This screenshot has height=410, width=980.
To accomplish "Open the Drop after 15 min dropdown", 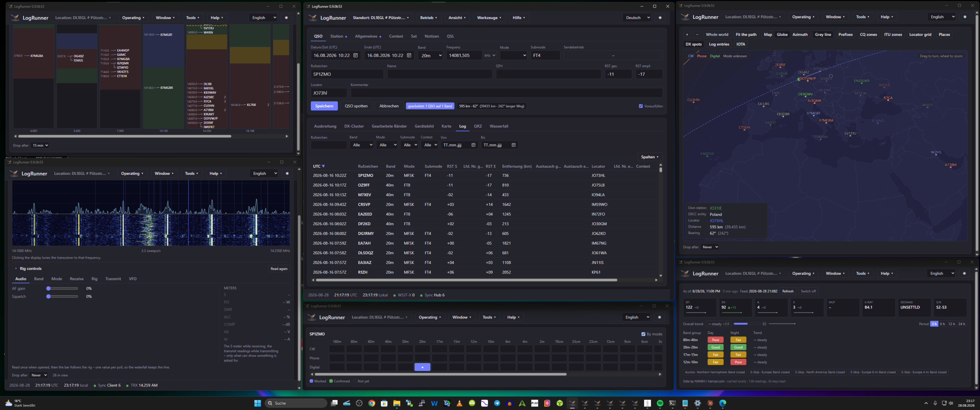I will [x=40, y=145].
